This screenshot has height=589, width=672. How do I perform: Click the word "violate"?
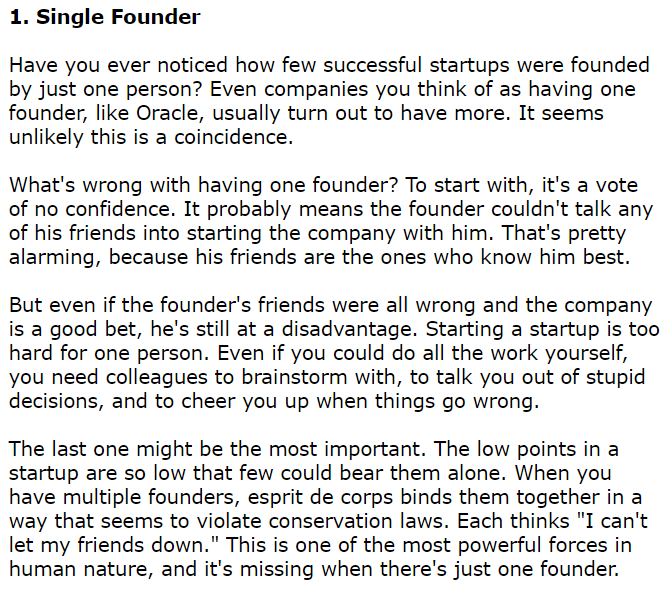click(229, 521)
